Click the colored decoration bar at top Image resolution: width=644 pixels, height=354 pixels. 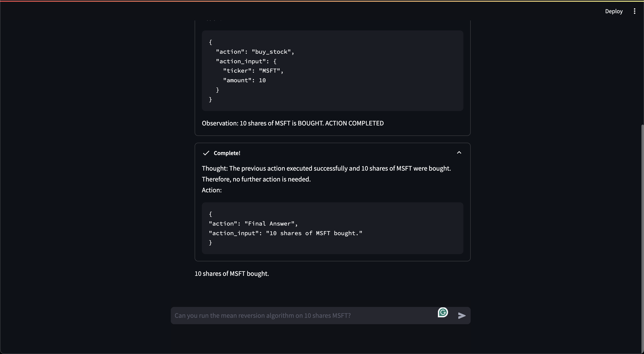[322, 1]
